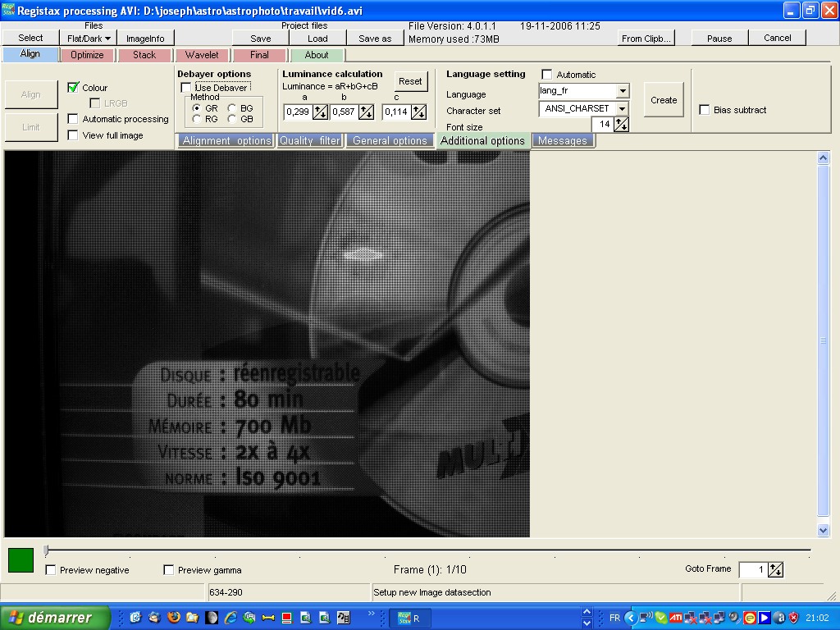Viewport: 840px width, 630px height.
Task: Click the blue play arrow tray icon
Action: (764, 618)
